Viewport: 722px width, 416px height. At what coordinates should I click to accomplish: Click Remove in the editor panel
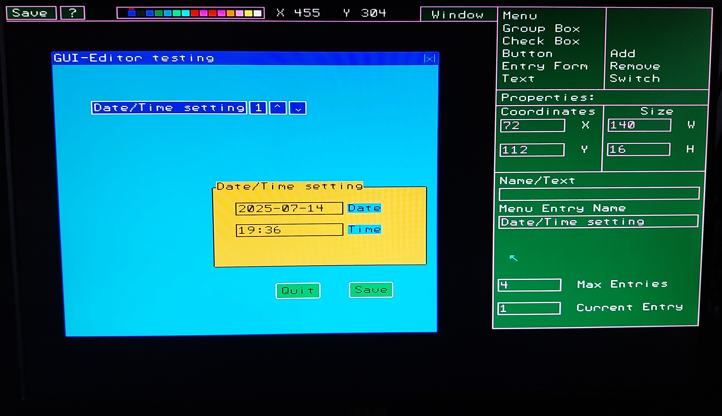tap(634, 66)
